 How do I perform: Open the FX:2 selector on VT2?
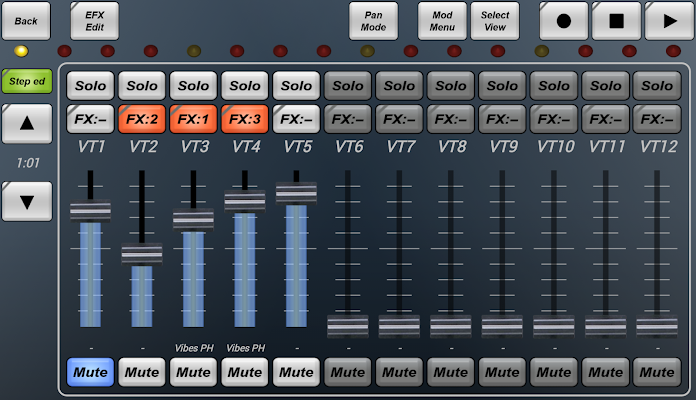[x=142, y=119]
